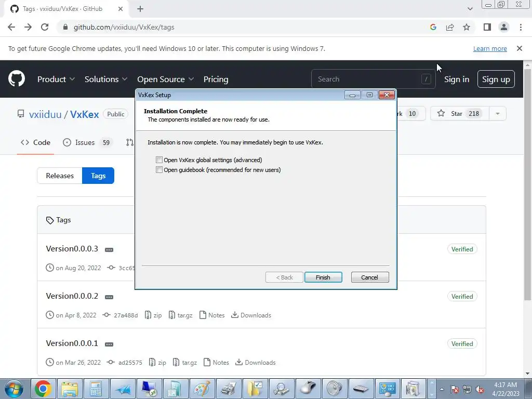Select the Tags tab
This screenshot has height=399, width=532.
[x=98, y=176]
